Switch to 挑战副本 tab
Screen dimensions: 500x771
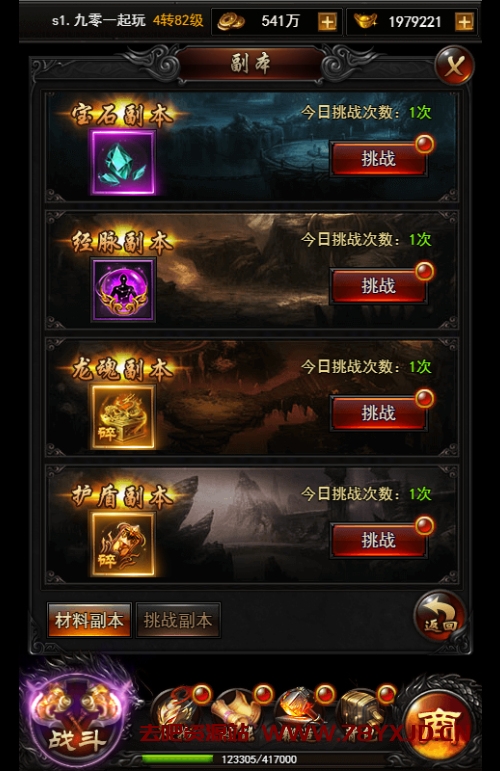click(178, 620)
